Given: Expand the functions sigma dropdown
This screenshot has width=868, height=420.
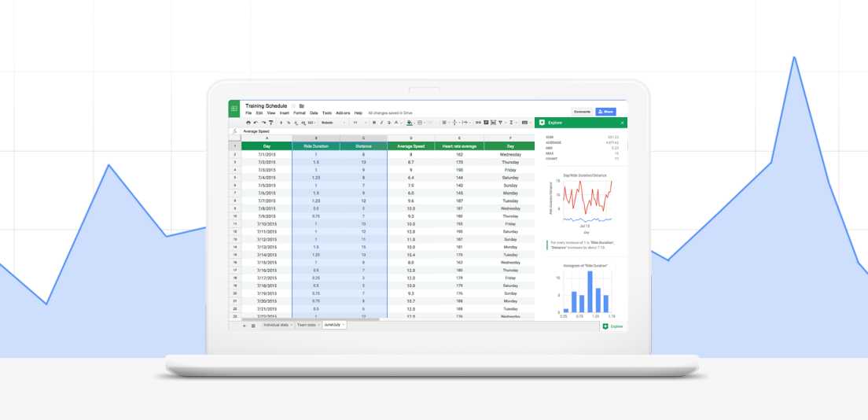Looking at the screenshot, I should (512, 123).
